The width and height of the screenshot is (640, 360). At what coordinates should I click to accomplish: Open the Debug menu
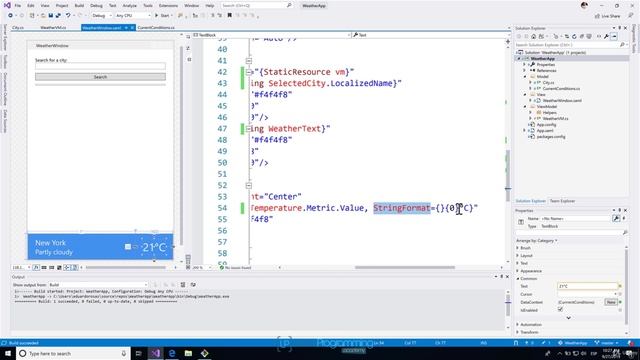(x=96, y=6)
